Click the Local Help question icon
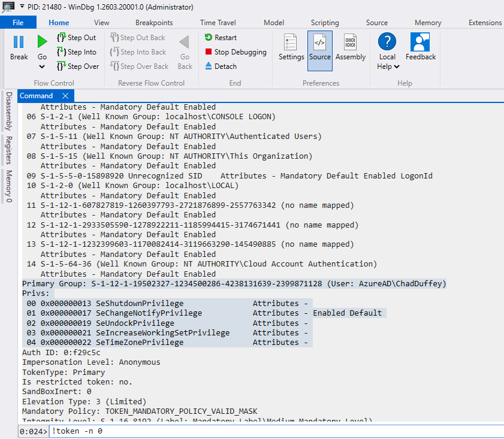Screen dimensions: 504x439 pos(387,42)
